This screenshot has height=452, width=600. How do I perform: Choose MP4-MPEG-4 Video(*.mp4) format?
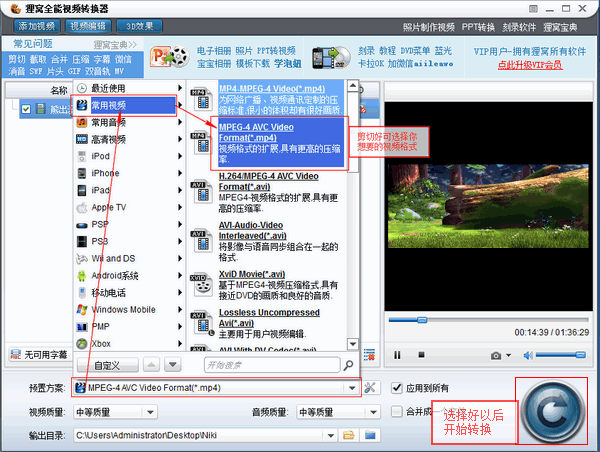pos(280,99)
